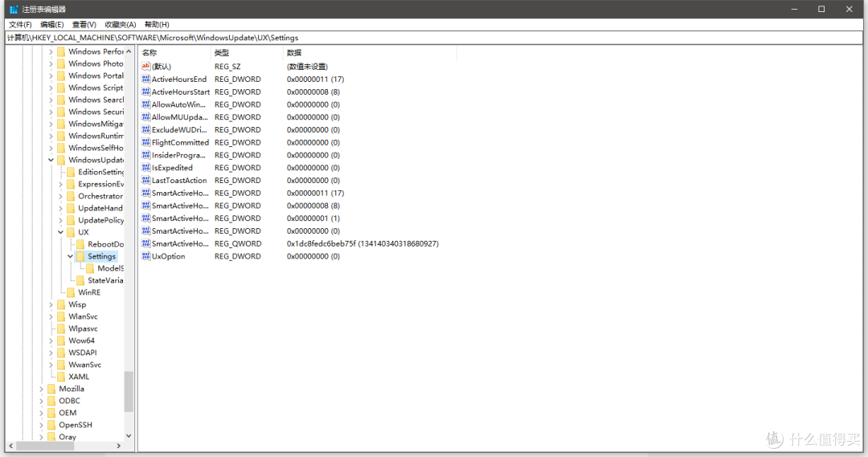Click the value icon for UxOption
This screenshot has height=457, width=868.
point(145,256)
